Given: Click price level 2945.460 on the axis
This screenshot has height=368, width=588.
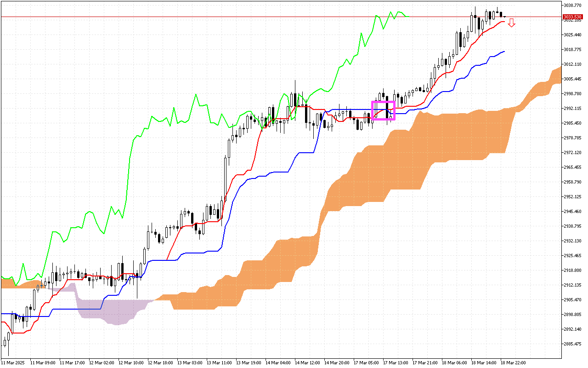Looking at the screenshot, I should coord(572,212).
